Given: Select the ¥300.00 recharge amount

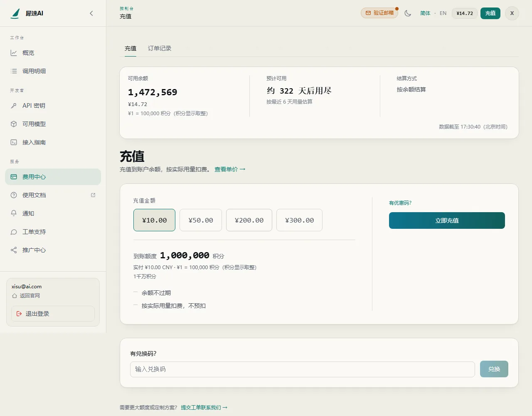Looking at the screenshot, I should coord(299,220).
